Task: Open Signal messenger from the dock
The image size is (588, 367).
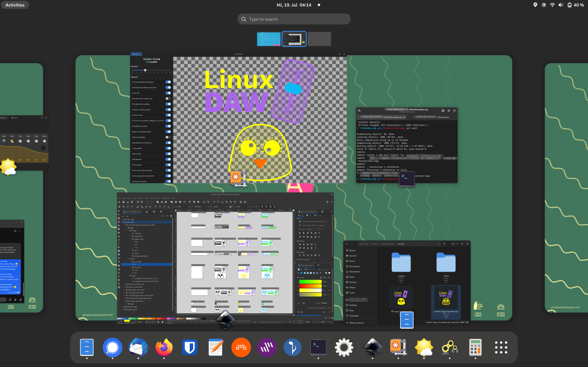Action: tap(112, 347)
